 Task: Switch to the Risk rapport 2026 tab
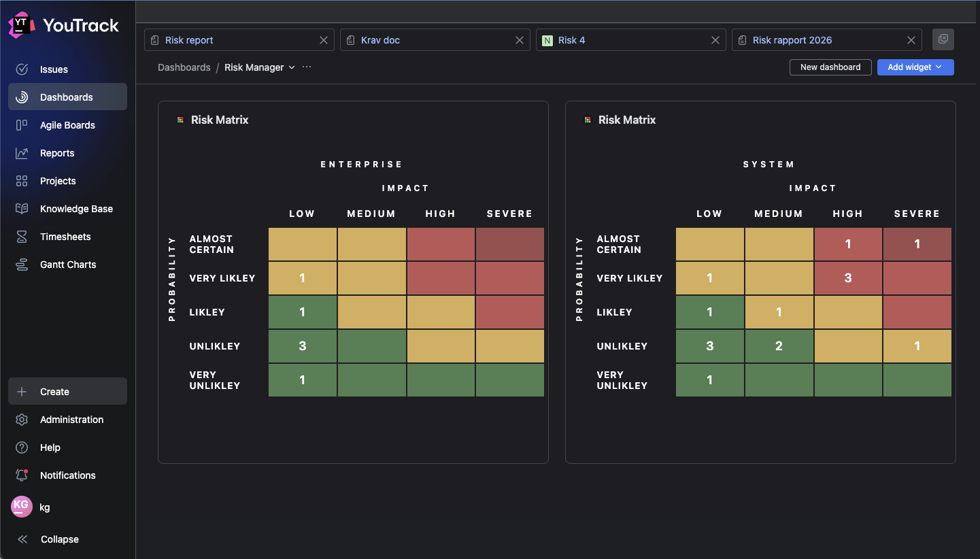pyautogui.click(x=792, y=40)
